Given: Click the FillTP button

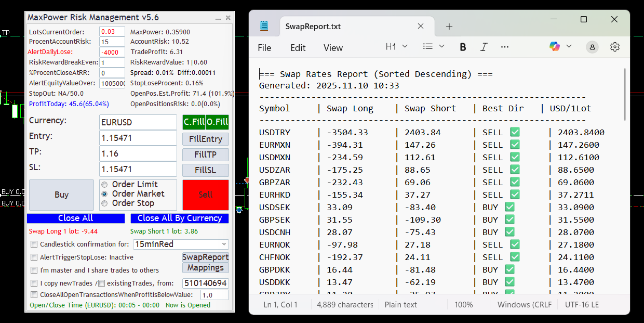Looking at the screenshot, I should pos(206,154).
